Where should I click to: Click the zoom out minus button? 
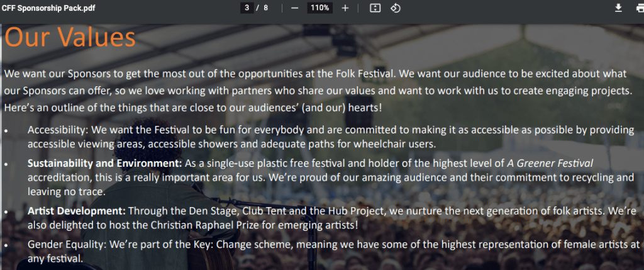click(294, 8)
